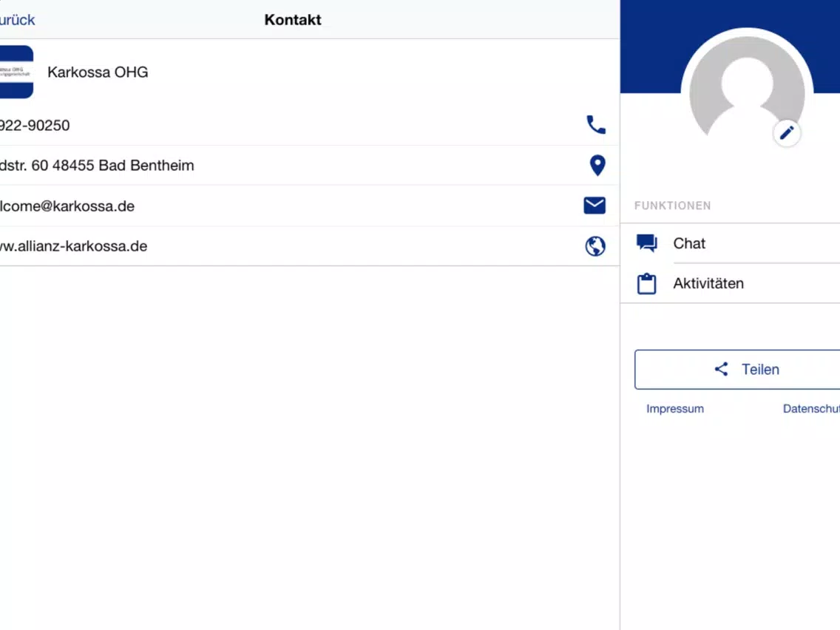Click the Chat speech bubbles icon

[646, 243]
